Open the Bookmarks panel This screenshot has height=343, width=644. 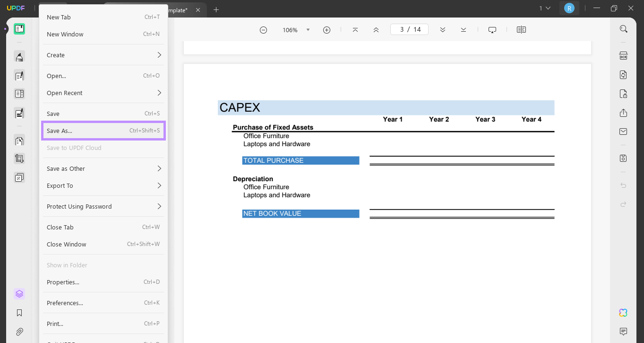[19, 312]
